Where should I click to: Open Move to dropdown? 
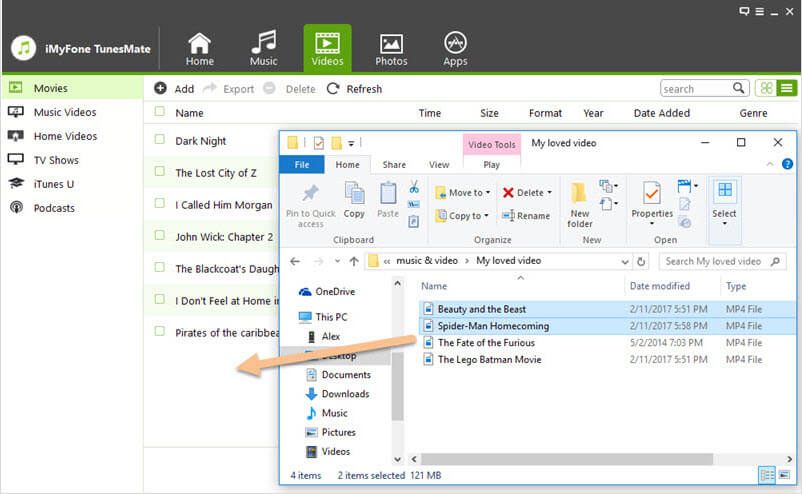[463, 193]
